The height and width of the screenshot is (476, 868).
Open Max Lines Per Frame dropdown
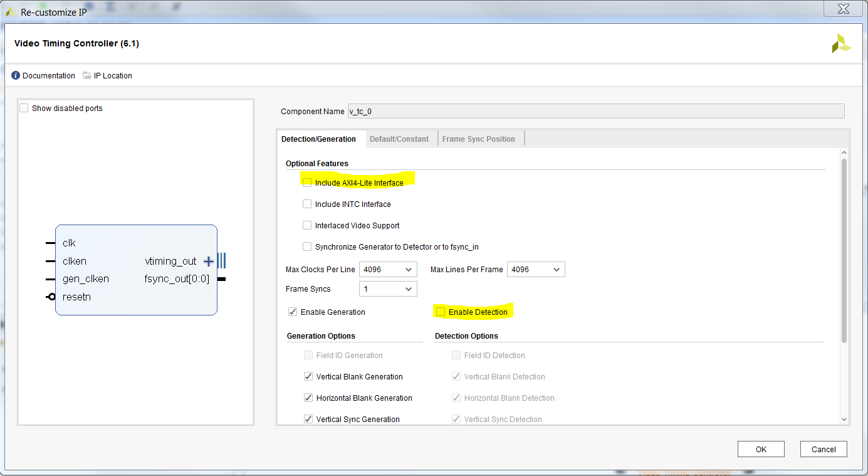[536, 270]
